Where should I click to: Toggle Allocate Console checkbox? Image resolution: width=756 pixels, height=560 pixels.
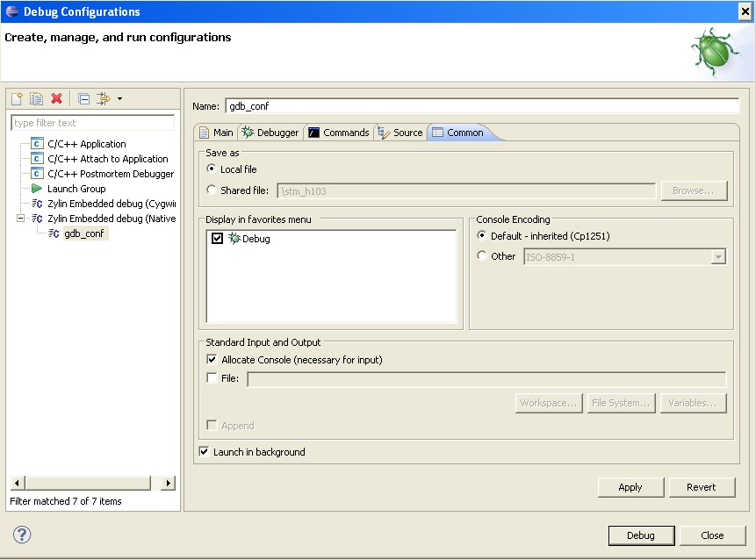212,360
